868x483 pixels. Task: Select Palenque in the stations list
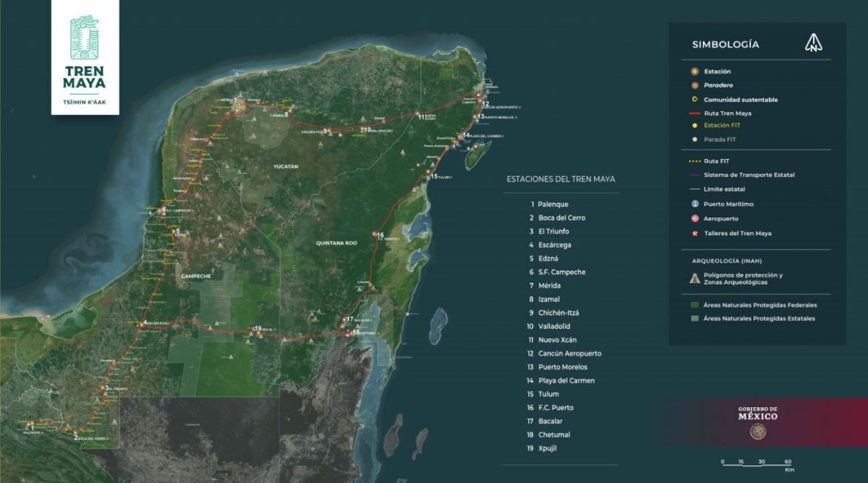pyautogui.click(x=549, y=205)
